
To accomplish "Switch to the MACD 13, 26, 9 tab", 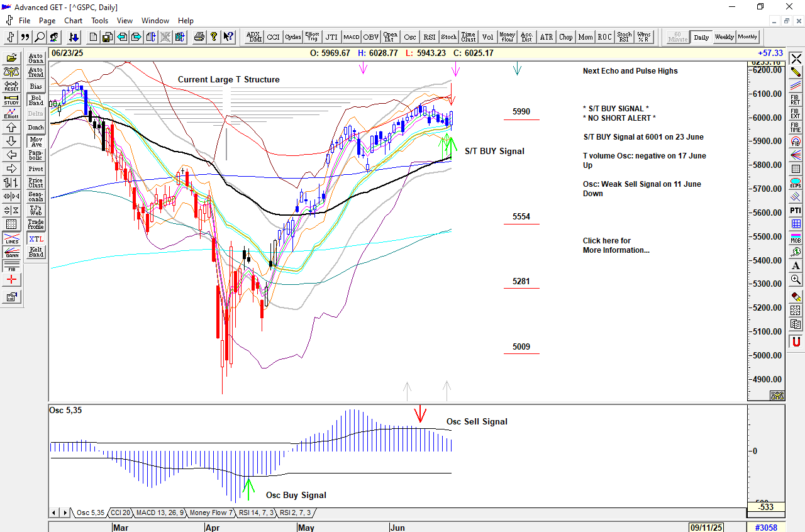I will pos(160,513).
